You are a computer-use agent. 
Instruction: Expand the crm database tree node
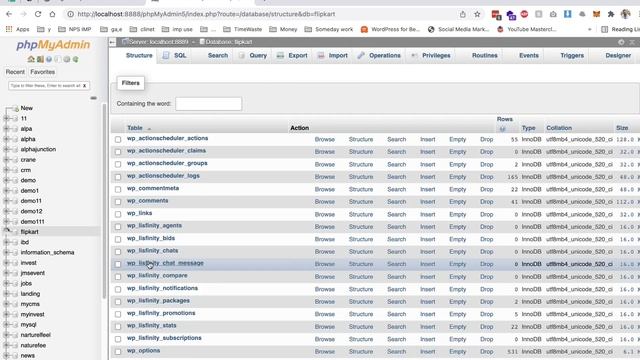(6, 170)
